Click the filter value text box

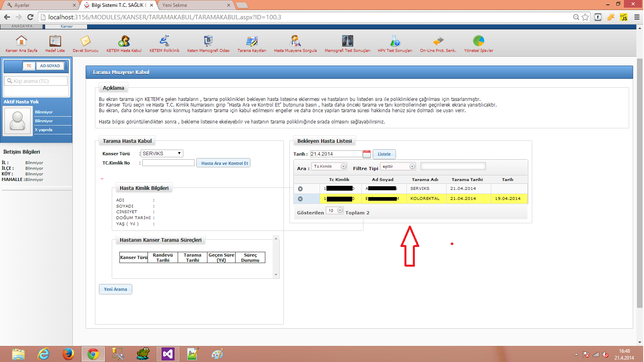click(453, 166)
